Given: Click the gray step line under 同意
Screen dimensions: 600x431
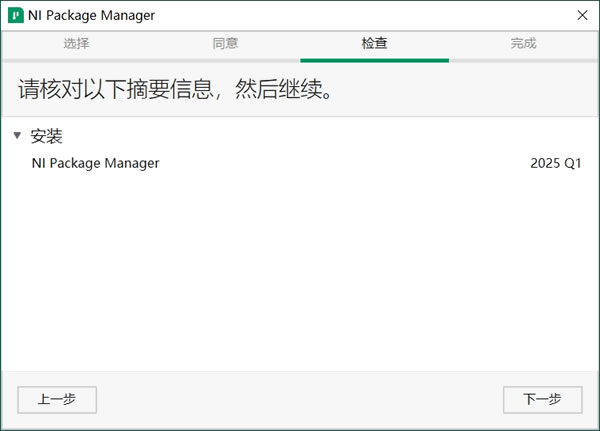Looking at the screenshot, I should tap(225, 60).
